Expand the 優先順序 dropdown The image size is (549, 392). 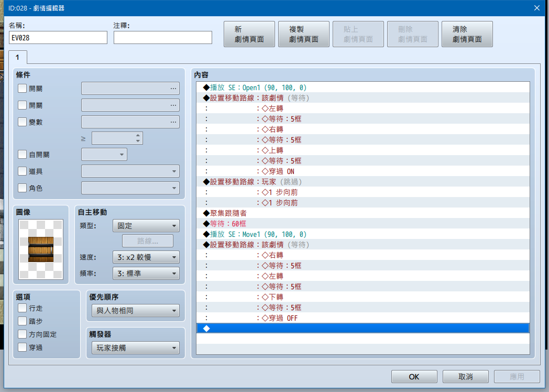point(136,311)
